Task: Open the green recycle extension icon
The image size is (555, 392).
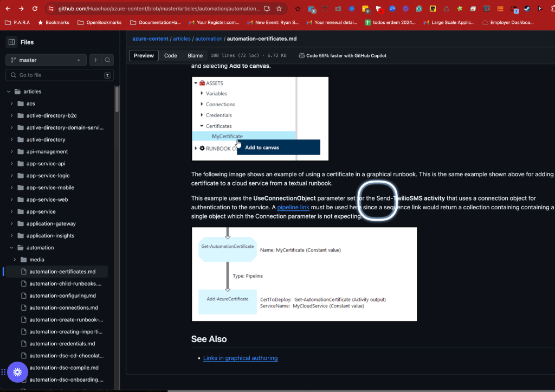Action: [x=446, y=9]
